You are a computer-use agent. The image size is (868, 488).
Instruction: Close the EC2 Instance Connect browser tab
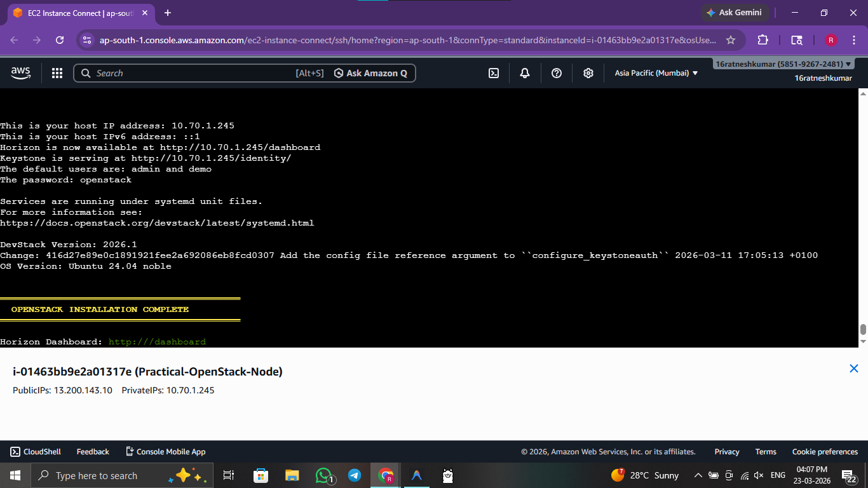point(146,13)
